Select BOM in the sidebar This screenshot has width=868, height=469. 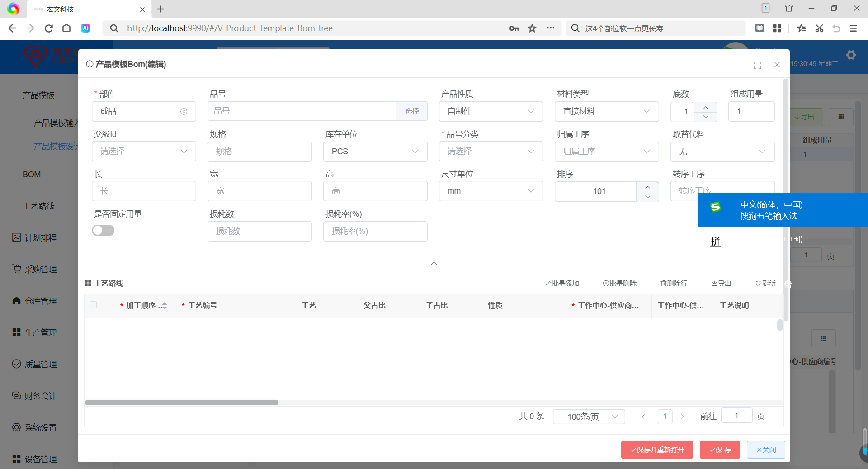[x=32, y=175]
